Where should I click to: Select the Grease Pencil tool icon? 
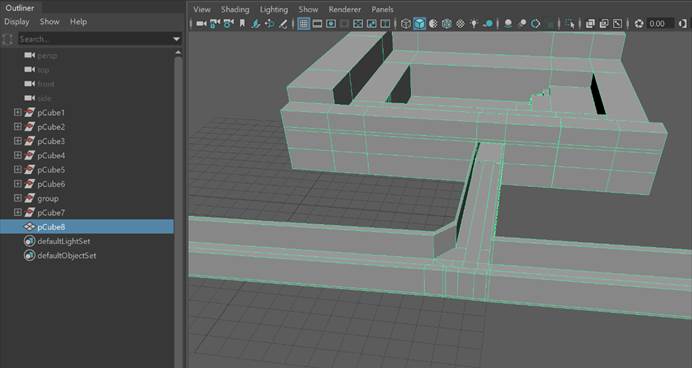tap(283, 23)
